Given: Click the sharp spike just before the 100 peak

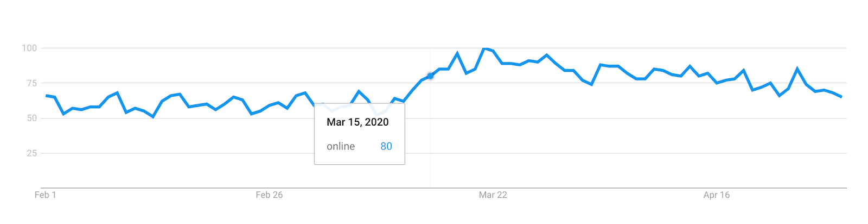Looking at the screenshot, I should click(457, 53).
